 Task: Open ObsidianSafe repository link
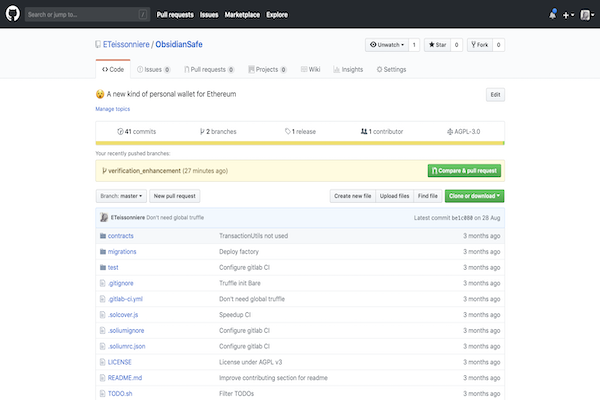179,44
